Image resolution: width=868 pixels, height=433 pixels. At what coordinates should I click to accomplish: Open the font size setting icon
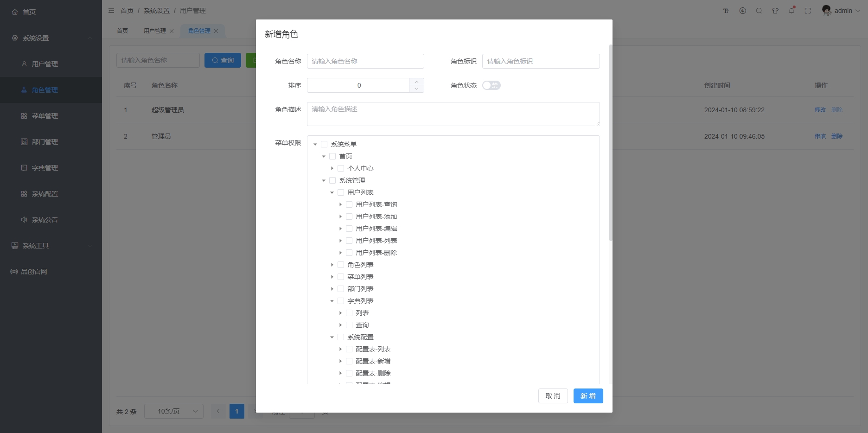tap(726, 11)
